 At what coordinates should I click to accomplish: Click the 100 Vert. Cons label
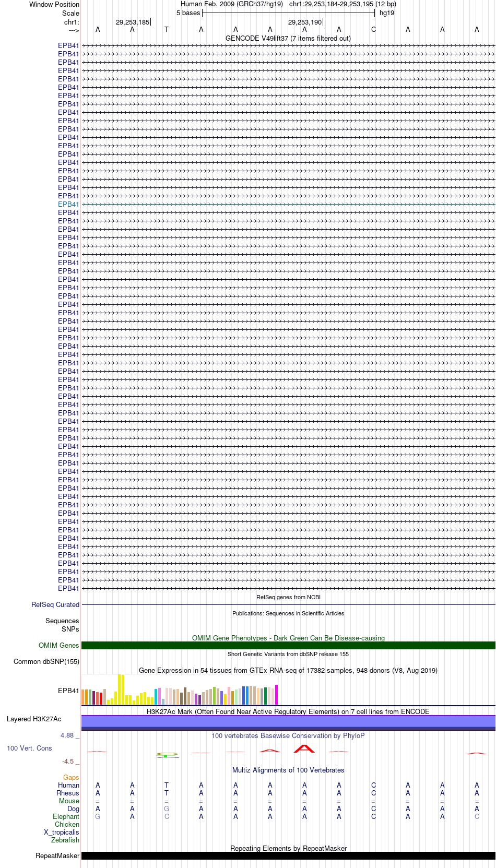tap(29, 748)
